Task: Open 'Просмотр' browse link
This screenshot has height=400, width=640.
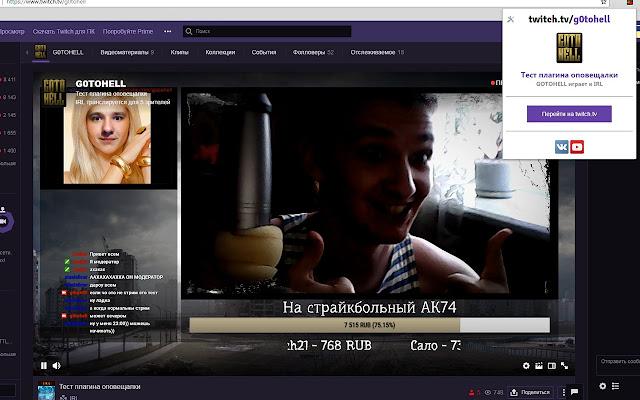Action: pos(12,31)
